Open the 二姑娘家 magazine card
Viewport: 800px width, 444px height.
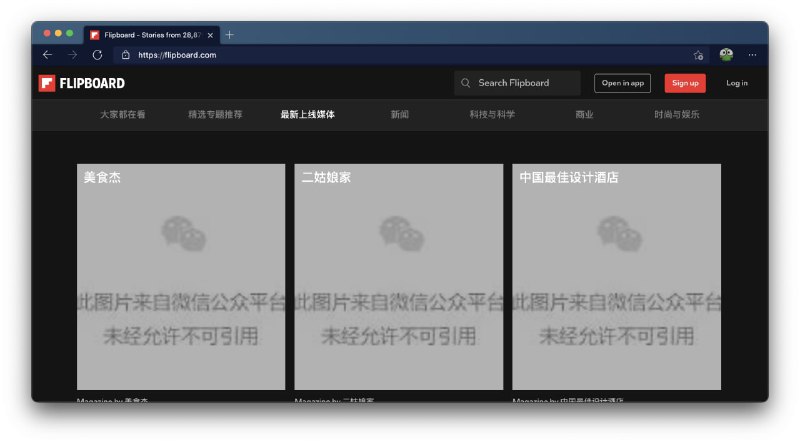point(399,277)
